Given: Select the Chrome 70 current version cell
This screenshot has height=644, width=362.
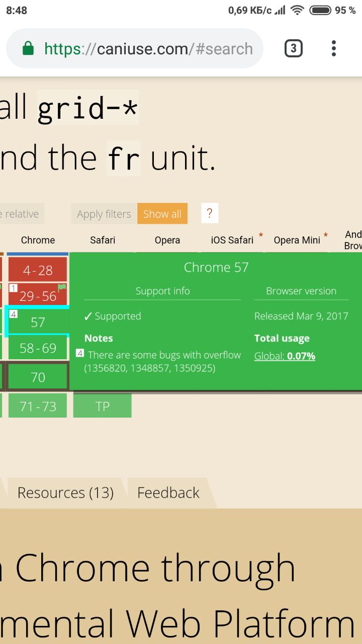Looking at the screenshot, I should pyautogui.click(x=38, y=377).
